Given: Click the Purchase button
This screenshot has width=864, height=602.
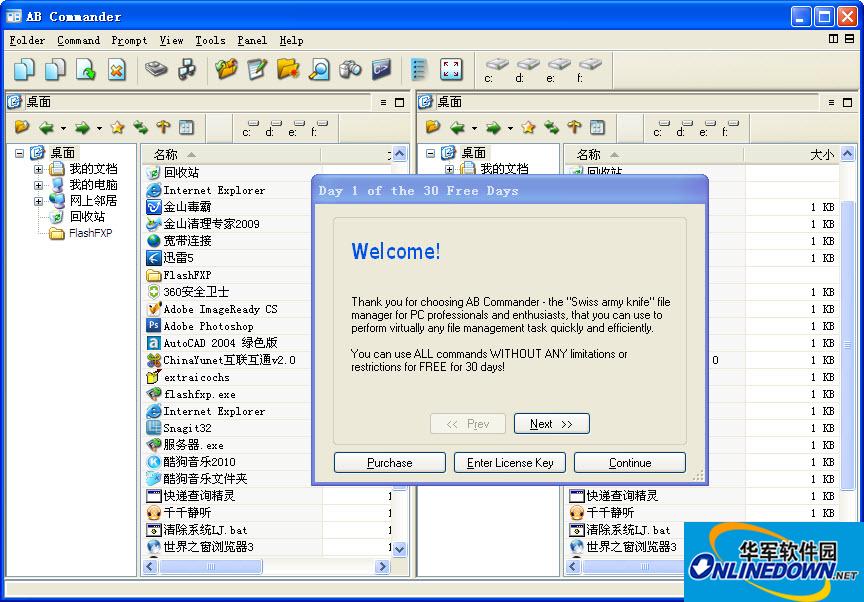Looking at the screenshot, I should 390,463.
